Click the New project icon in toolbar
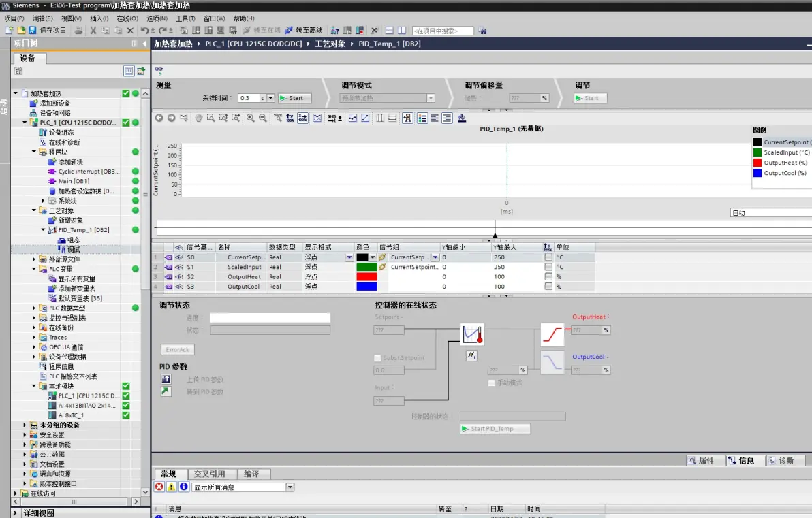 (x=10, y=31)
